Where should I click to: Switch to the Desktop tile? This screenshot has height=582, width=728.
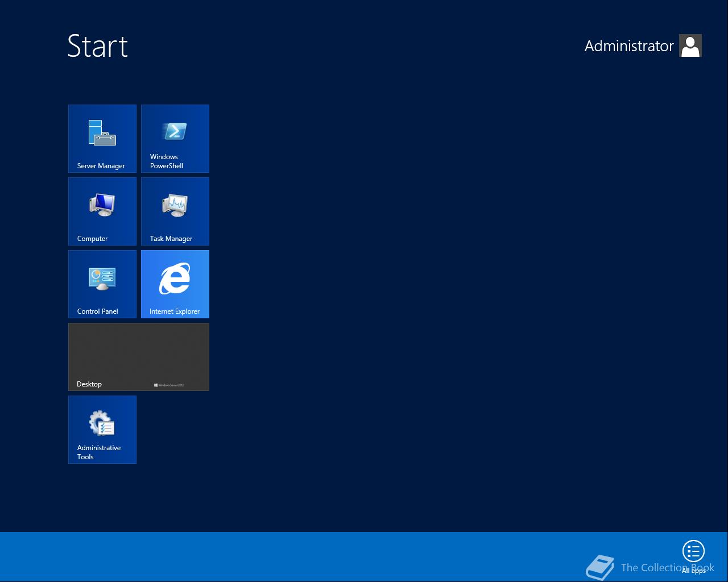coord(139,357)
